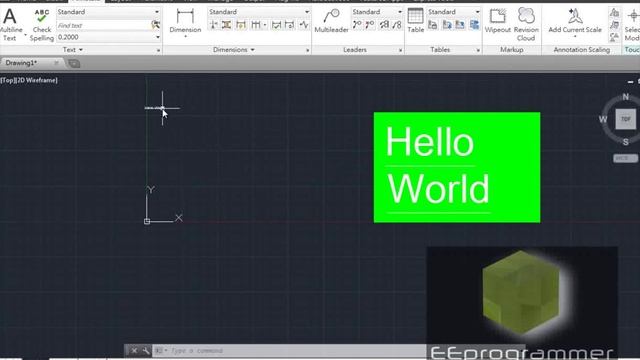The image size is (640, 360).
Task: Click second table download icon
Action: click(447, 25)
